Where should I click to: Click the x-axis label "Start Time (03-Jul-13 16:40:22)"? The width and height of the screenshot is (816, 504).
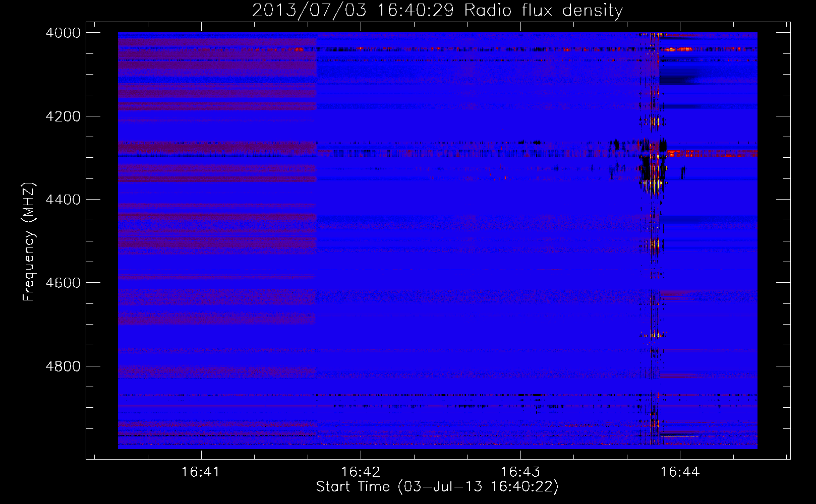click(437, 487)
